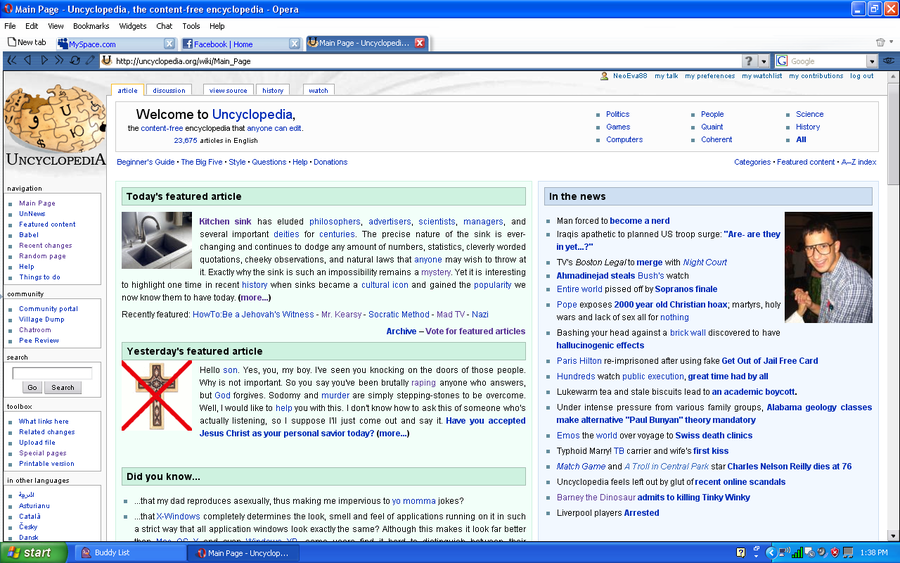Click the vertical scrollbar down arrow
Image resolution: width=900 pixels, height=563 pixels.
[893, 535]
